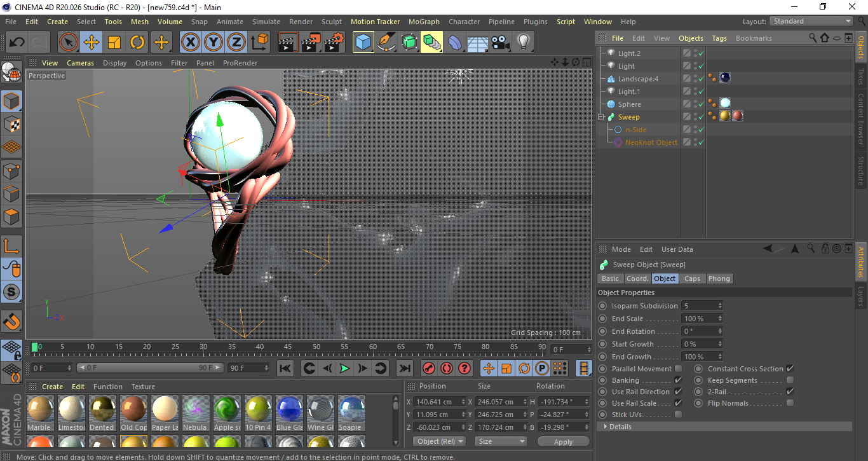Switch to Texture mode
This screenshot has width=868, height=461.
tap(11, 125)
